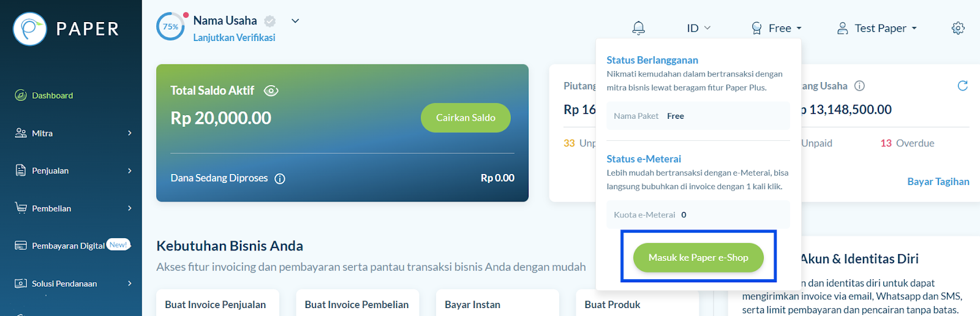Click the refresh icon beside Utang Usaha

(x=962, y=86)
